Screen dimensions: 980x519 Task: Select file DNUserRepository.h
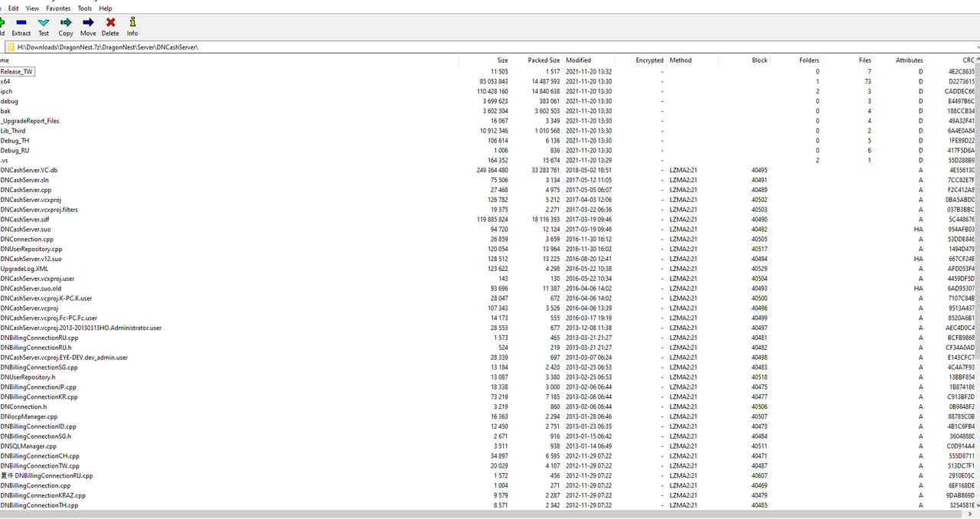tap(28, 377)
